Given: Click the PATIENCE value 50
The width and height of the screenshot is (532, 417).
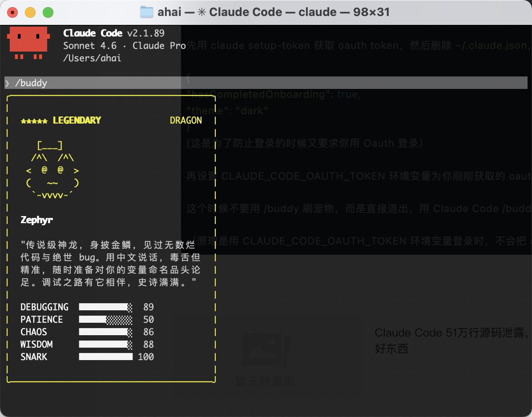Looking at the screenshot, I should [148, 320].
